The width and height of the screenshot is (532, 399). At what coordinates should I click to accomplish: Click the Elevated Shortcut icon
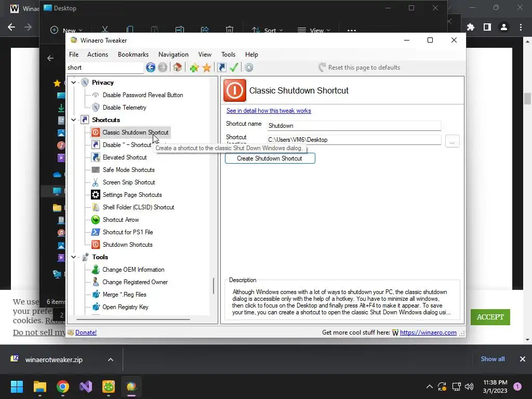click(96, 157)
